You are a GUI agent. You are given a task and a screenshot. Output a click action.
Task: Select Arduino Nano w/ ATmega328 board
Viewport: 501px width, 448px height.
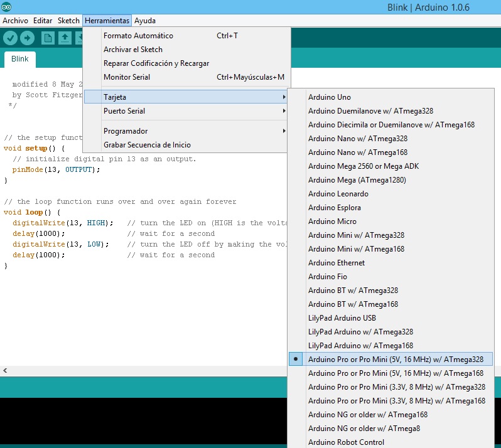click(391, 139)
